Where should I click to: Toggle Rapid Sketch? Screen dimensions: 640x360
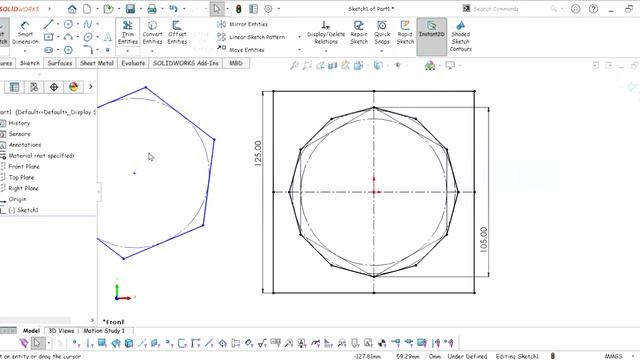(405, 32)
